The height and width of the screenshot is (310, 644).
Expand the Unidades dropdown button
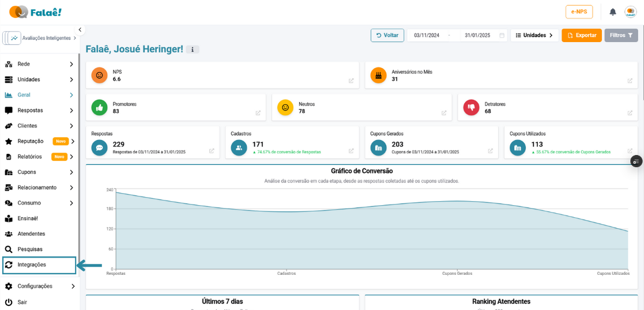[534, 35]
